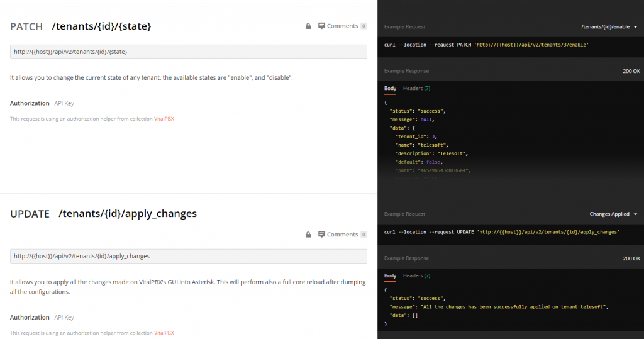Click the curl UPDATE example request code
Screen dimensions: 644x339
point(502,232)
